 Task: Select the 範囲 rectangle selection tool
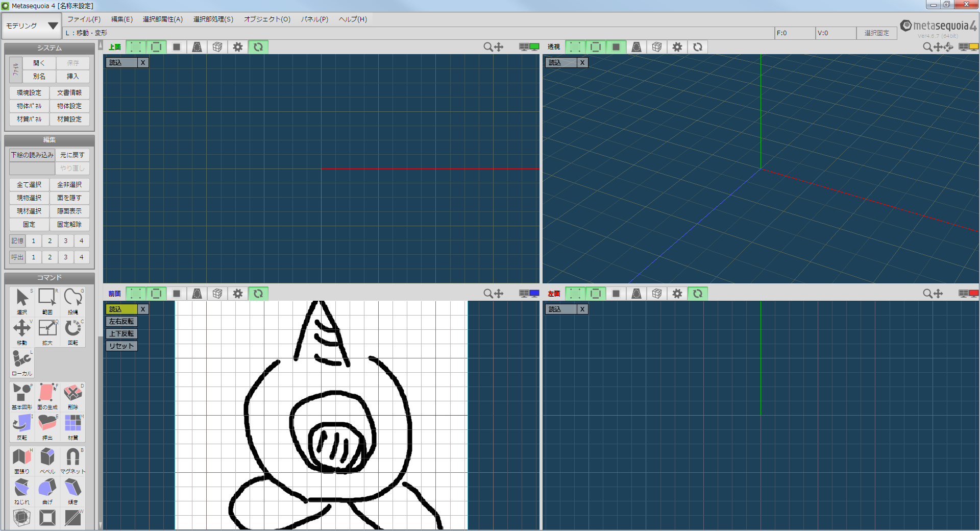(x=47, y=301)
